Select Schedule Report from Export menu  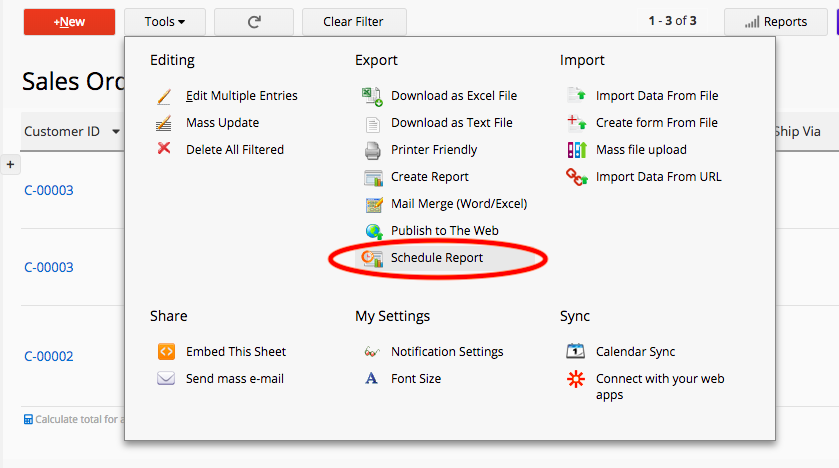point(437,258)
